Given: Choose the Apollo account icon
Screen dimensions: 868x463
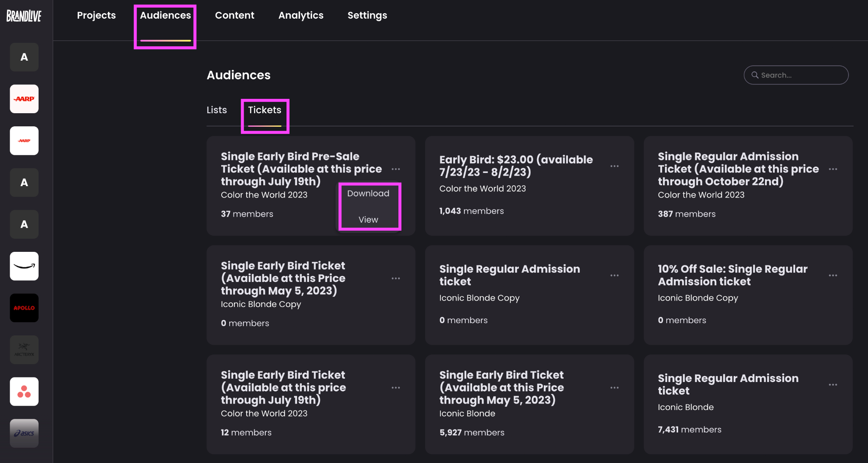Looking at the screenshot, I should point(24,308).
